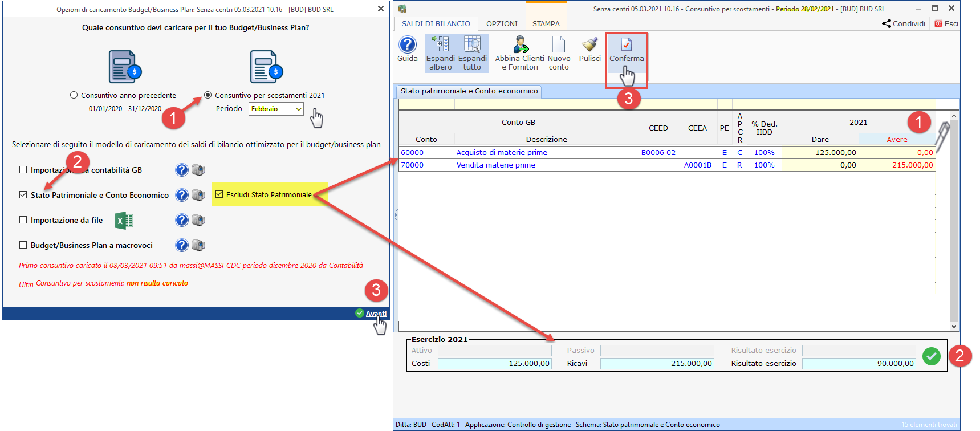The height and width of the screenshot is (431, 980).
Task: Click the Ricavi value field 215.000,00
Action: tap(657, 364)
